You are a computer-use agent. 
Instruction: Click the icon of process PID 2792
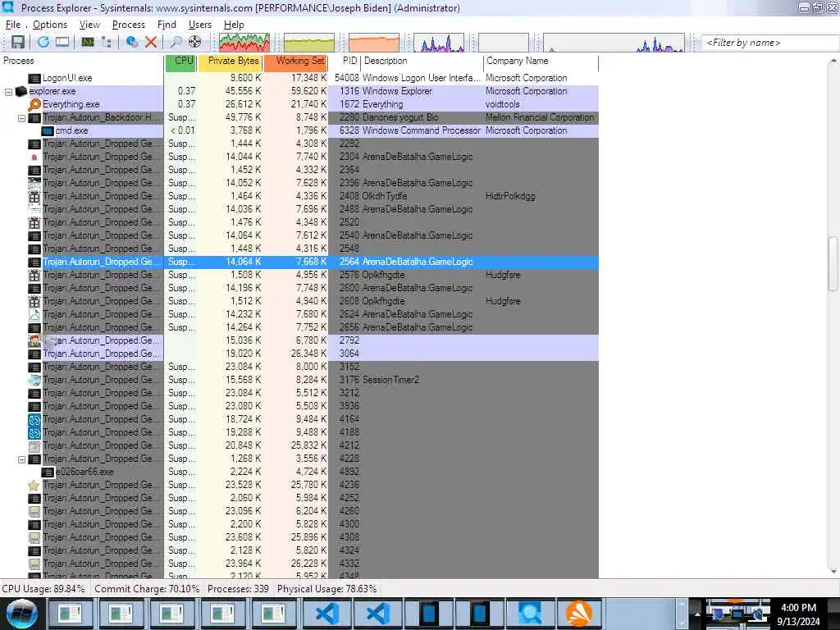34,340
